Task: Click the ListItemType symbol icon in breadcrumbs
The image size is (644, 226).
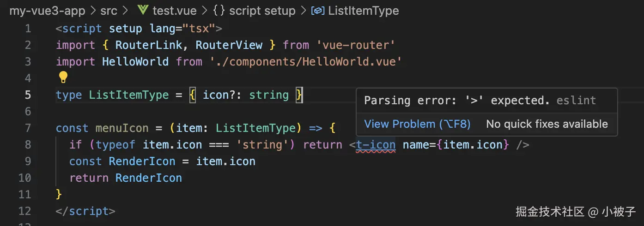Action: [x=318, y=11]
